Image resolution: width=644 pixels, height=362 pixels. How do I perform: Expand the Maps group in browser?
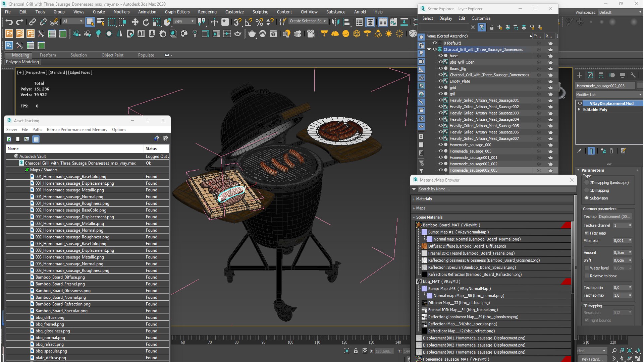pos(414,208)
